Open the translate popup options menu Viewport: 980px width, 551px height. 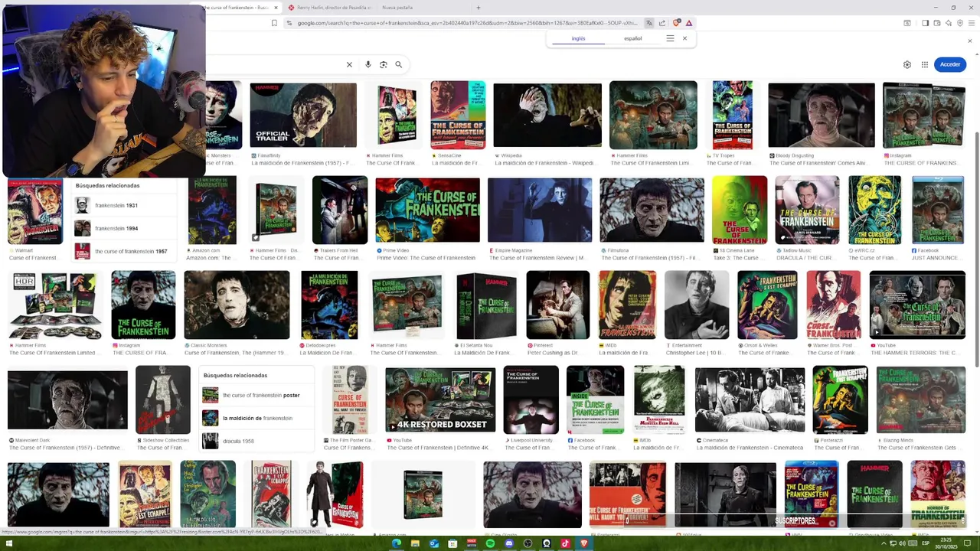coord(670,38)
